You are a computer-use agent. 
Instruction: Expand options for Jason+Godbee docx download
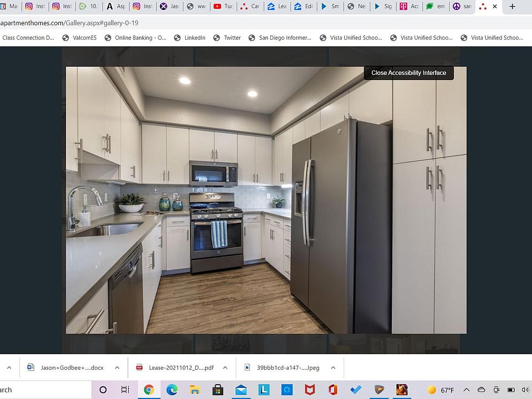tap(117, 368)
